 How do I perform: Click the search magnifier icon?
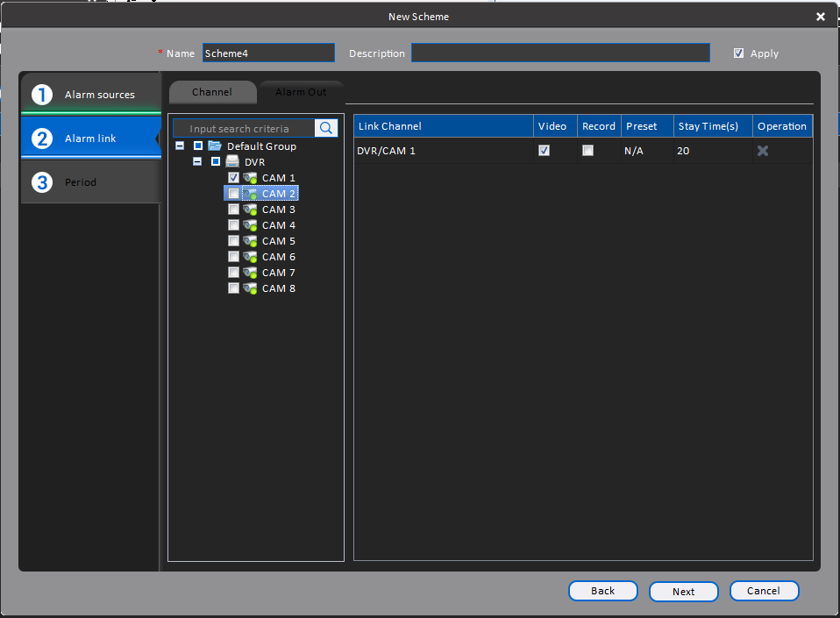325,128
